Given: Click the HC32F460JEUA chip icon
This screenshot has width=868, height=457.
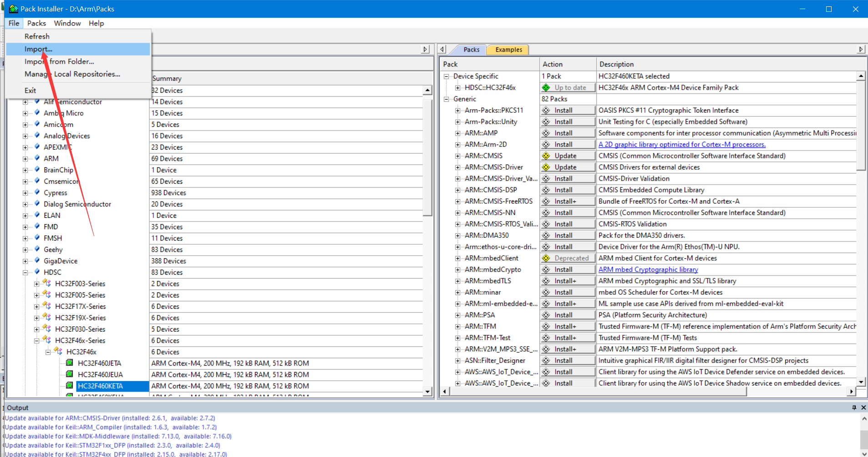Looking at the screenshot, I should (x=70, y=374).
